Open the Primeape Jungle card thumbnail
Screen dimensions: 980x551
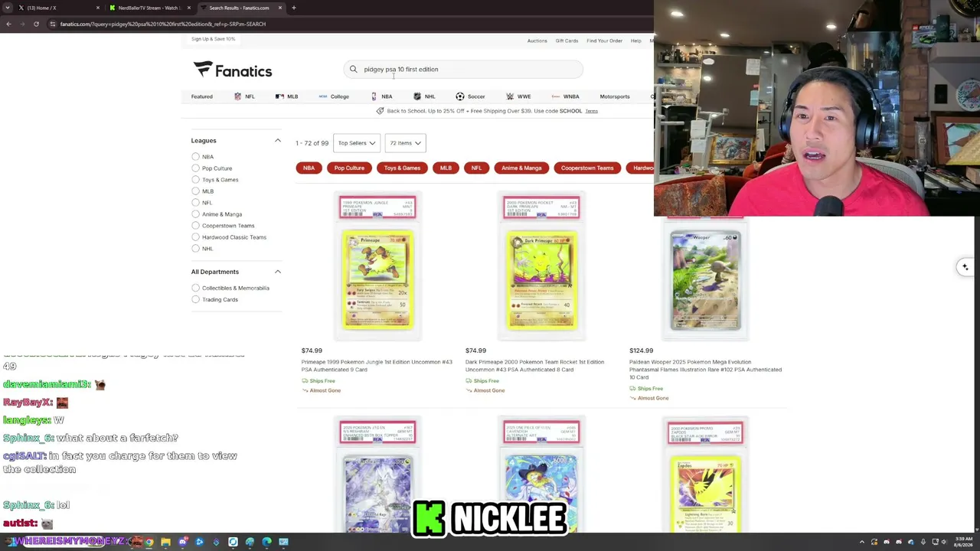click(377, 264)
